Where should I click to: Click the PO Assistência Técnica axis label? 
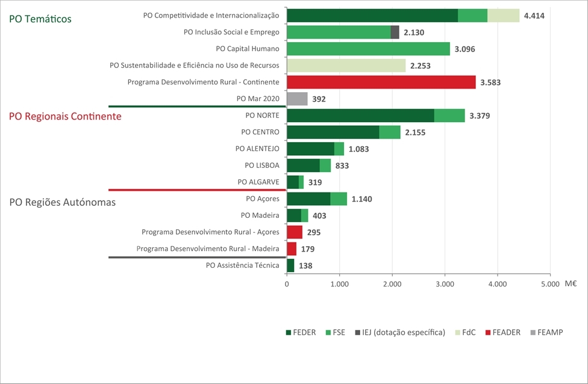(242, 265)
